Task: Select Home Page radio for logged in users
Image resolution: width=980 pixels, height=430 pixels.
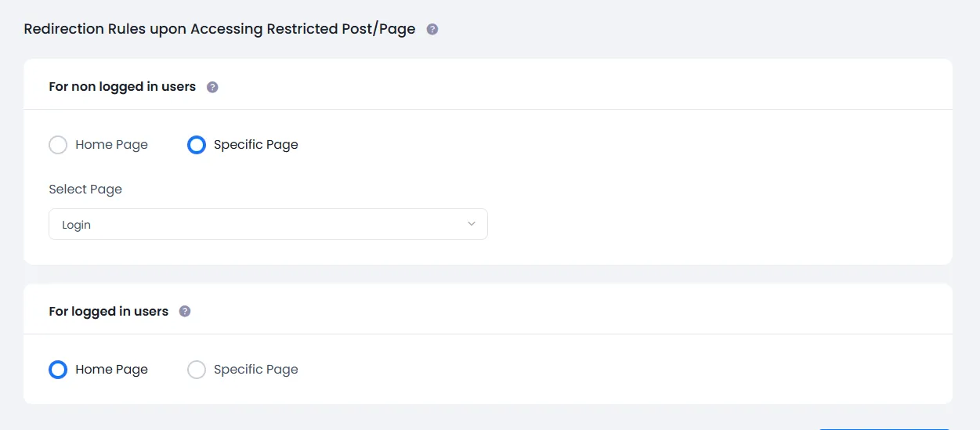Action: 58,370
